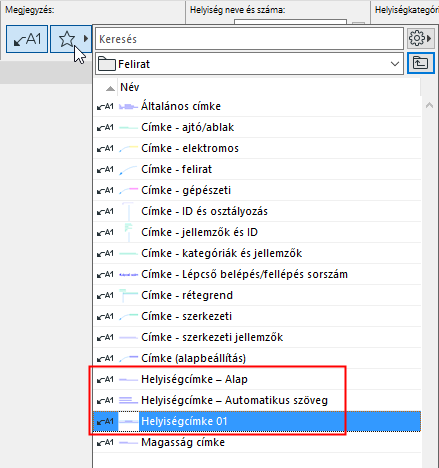Select Címke - kategóriák és jellemzők
This screenshot has height=468, width=439.
coord(257,253)
